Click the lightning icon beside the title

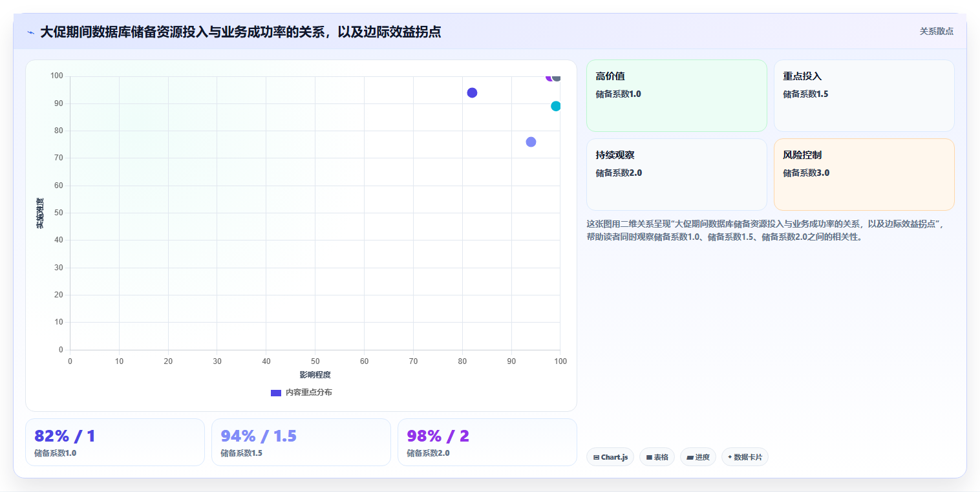tap(30, 32)
